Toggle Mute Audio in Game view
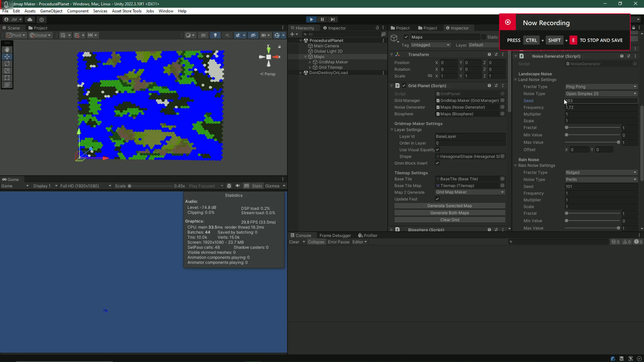The height and width of the screenshot is (362, 644). click(238, 186)
